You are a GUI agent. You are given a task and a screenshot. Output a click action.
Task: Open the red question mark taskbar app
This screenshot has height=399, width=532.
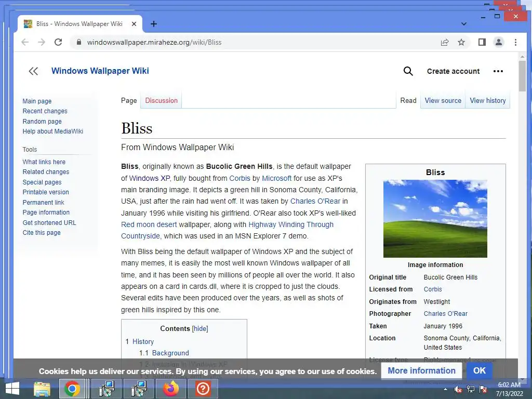203,389
